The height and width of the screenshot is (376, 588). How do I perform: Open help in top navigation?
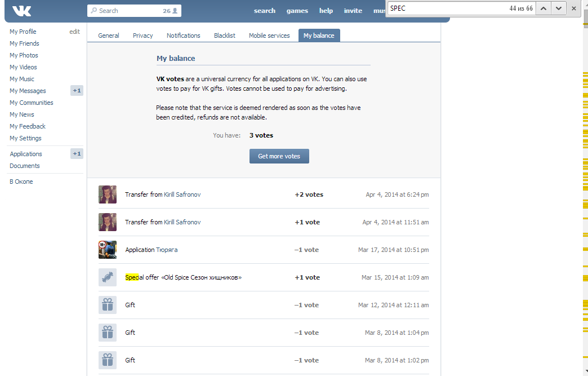point(326,11)
